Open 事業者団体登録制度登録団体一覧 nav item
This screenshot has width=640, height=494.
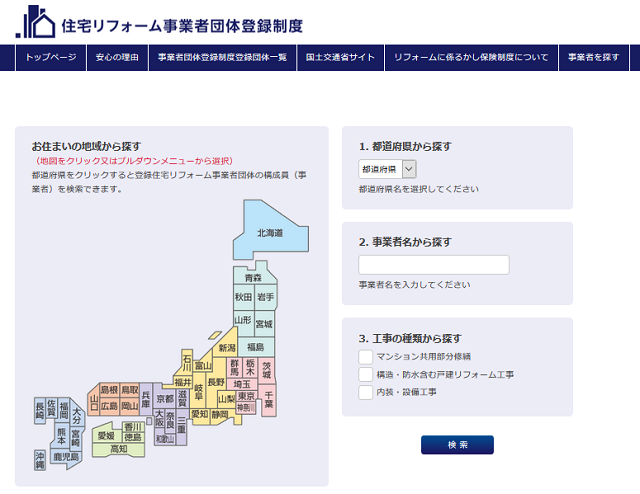pyautogui.click(x=222, y=58)
